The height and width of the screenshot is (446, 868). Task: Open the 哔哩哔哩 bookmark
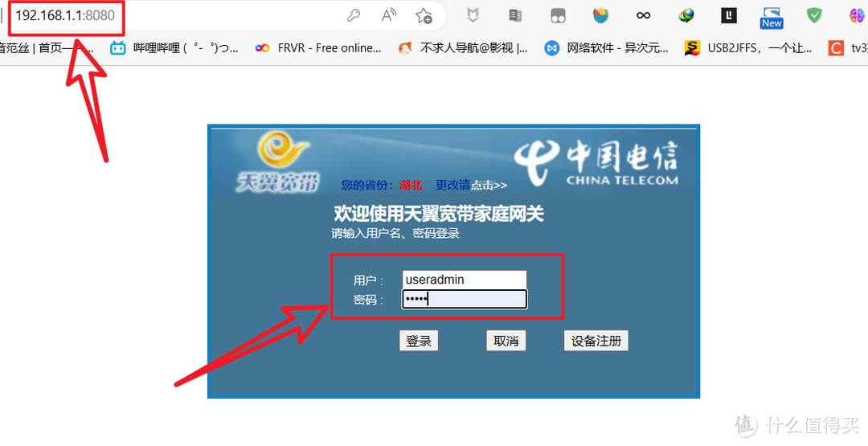pos(175,49)
